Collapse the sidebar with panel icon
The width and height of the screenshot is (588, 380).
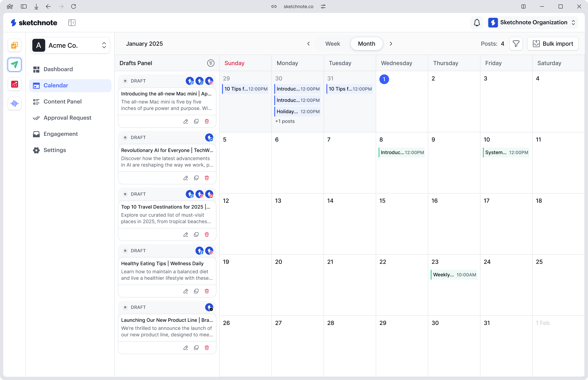[72, 23]
